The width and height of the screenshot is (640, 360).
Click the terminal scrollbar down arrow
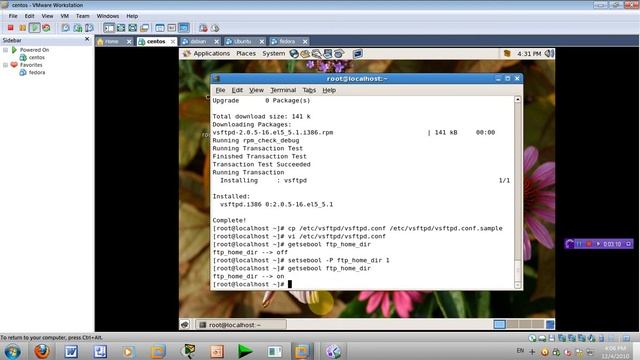[x=518, y=285]
